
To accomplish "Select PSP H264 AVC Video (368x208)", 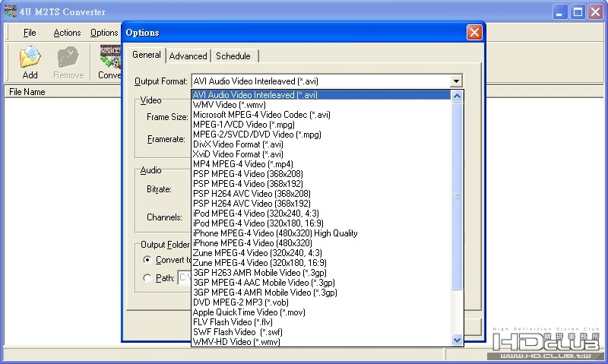I will pyautogui.click(x=321, y=194).
